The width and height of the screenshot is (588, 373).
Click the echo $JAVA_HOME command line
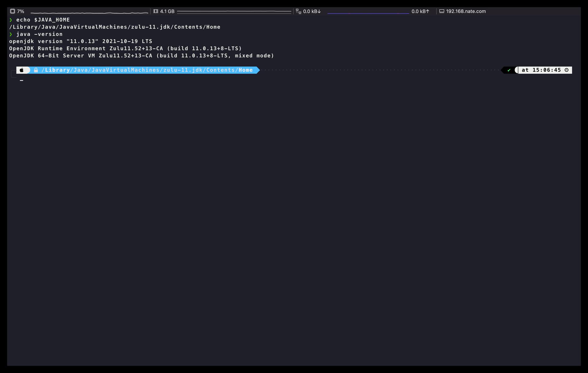pyautogui.click(x=43, y=20)
